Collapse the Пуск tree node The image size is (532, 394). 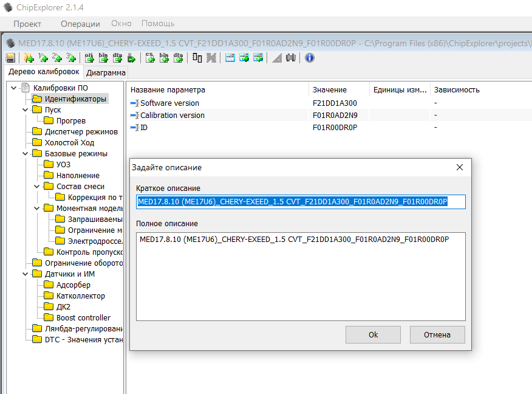[25, 110]
